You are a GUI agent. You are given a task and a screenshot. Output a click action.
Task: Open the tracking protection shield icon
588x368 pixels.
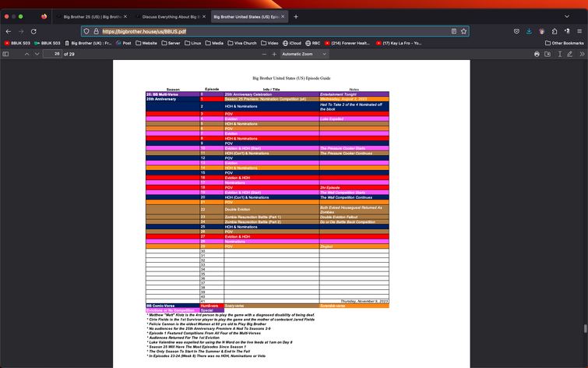(x=86, y=31)
